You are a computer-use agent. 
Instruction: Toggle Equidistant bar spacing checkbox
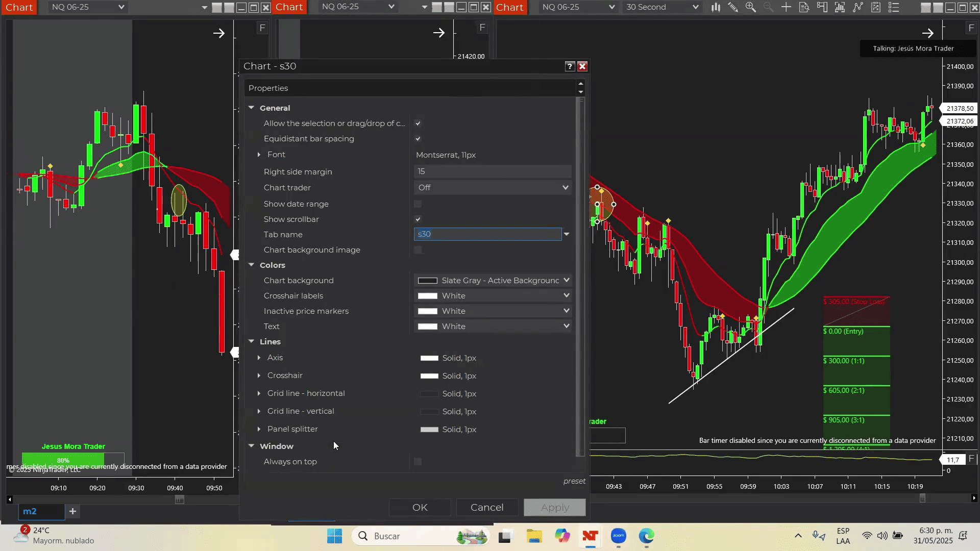click(418, 139)
